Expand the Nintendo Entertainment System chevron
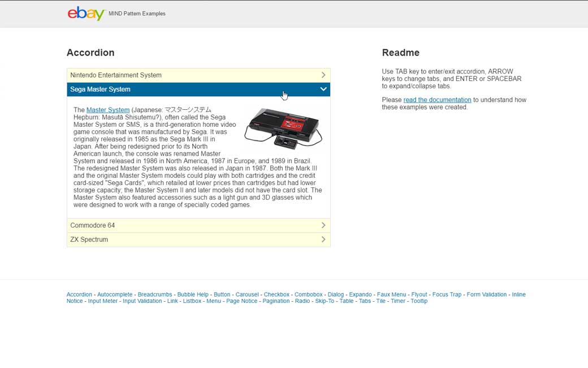The height and width of the screenshot is (368, 588). click(323, 75)
